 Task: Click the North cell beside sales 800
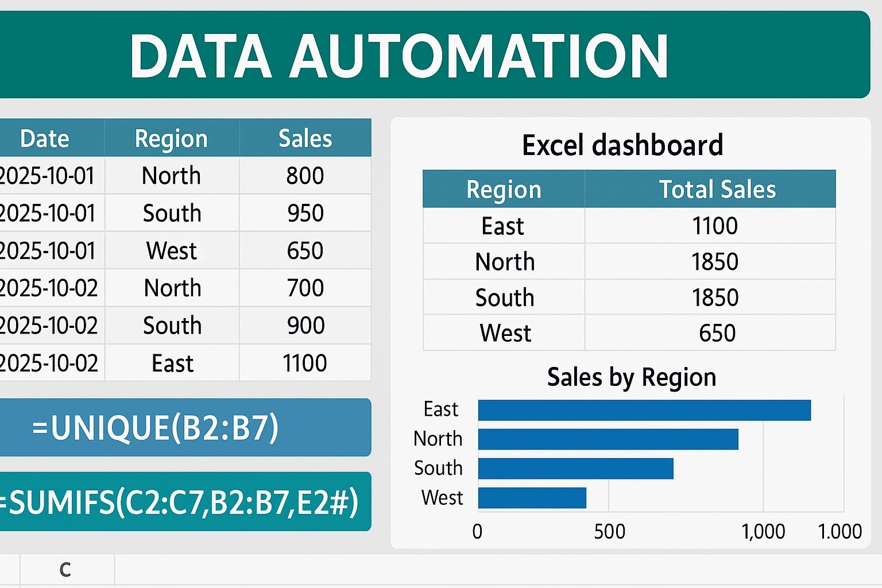172,176
